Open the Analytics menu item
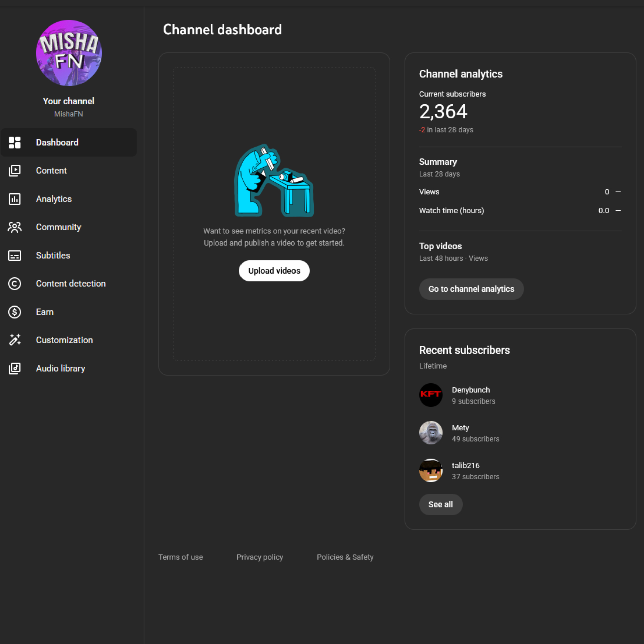The image size is (644, 644). (54, 199)
